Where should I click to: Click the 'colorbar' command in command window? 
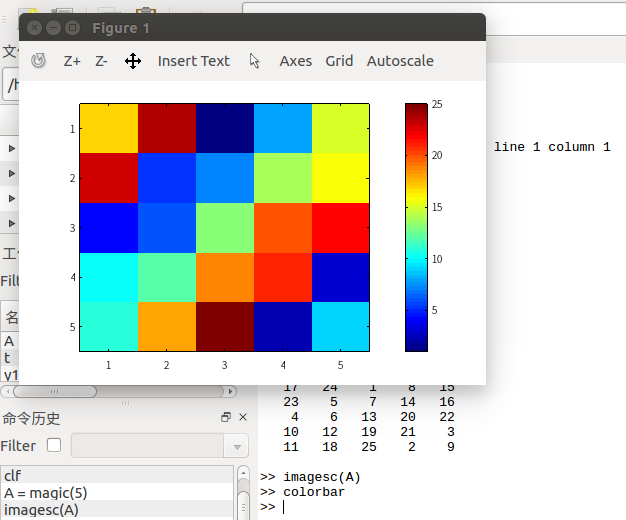click(x=314, y=492)
